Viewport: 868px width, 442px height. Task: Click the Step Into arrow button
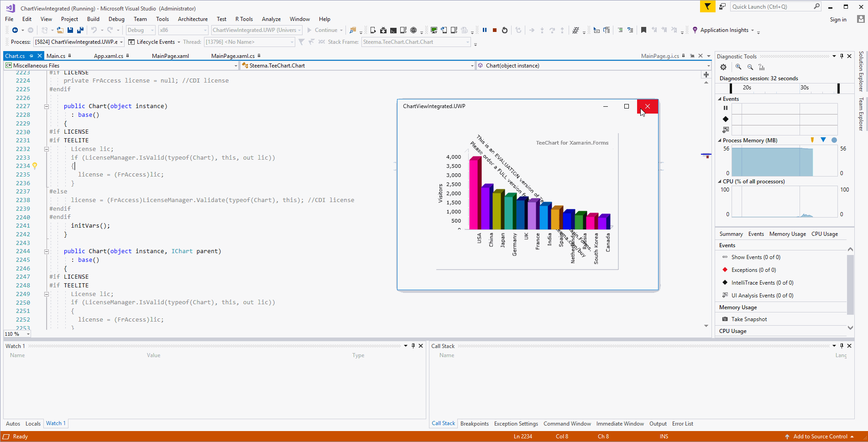tap(542, 30)
